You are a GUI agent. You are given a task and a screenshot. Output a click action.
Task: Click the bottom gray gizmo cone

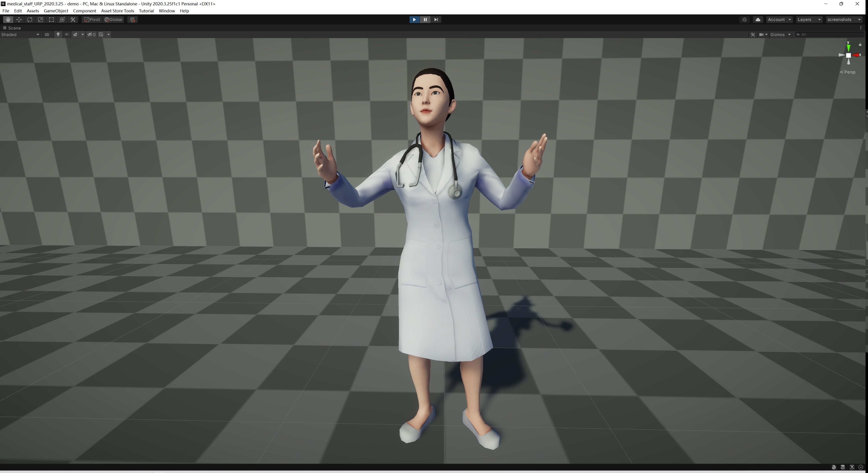tap(848, 61)
